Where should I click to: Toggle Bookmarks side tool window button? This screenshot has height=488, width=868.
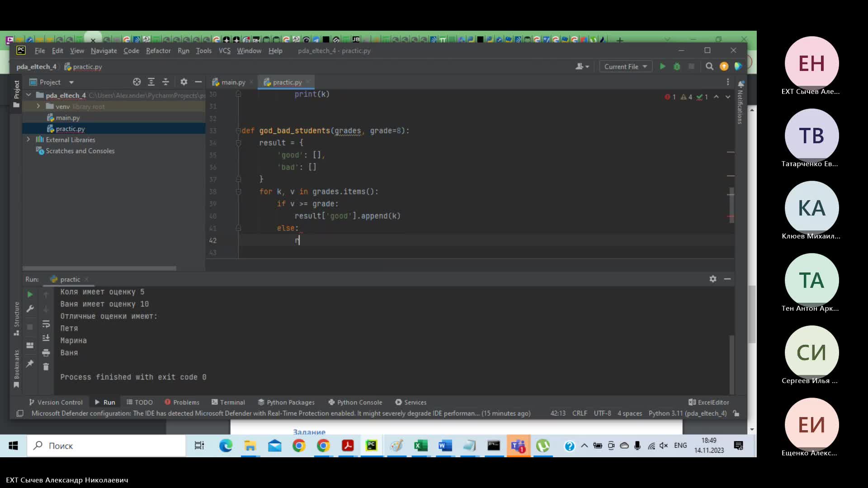click(16, 369)
